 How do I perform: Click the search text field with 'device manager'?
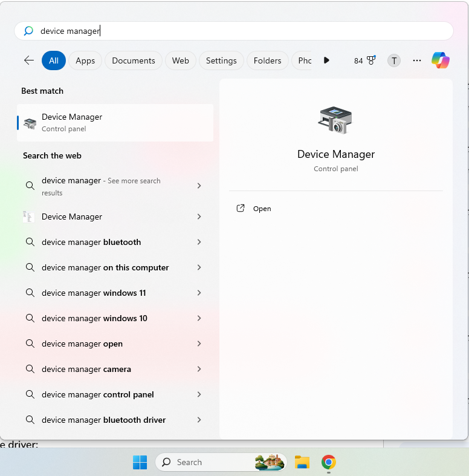[242, 31]
